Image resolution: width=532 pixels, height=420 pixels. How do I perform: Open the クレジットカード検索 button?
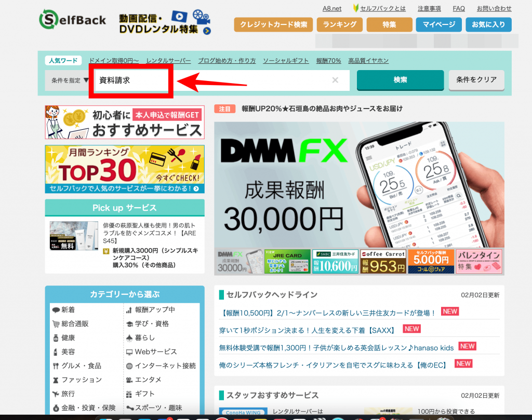(273, 24)
